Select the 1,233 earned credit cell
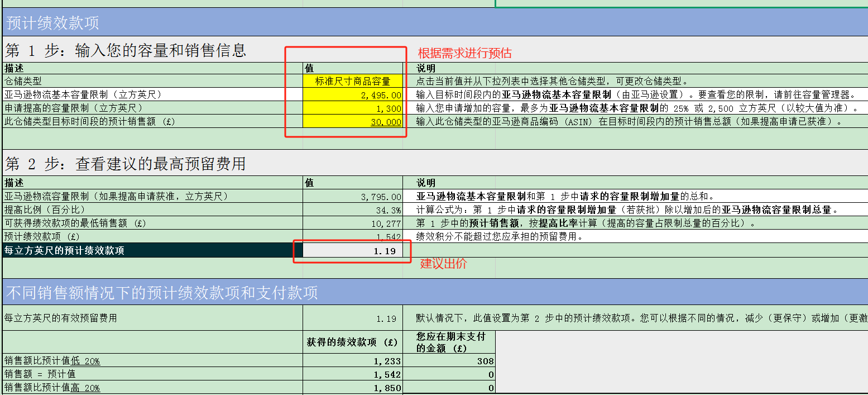The width and height of the screenshot is (868, 395). tap(352, 361)
